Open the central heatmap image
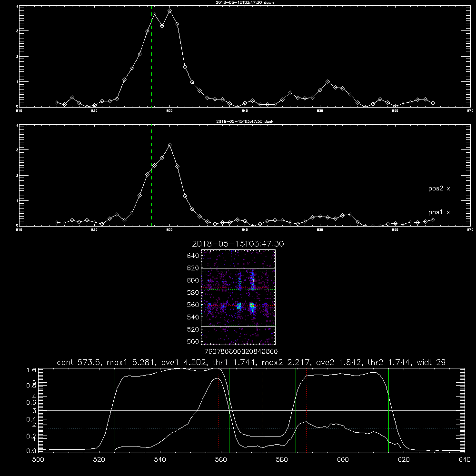 [x=238, y=297]
